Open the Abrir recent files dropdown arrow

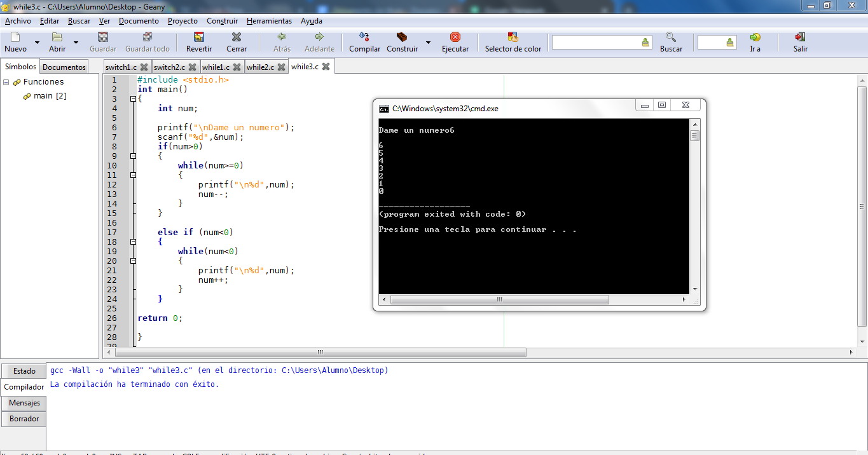(76, 43)
